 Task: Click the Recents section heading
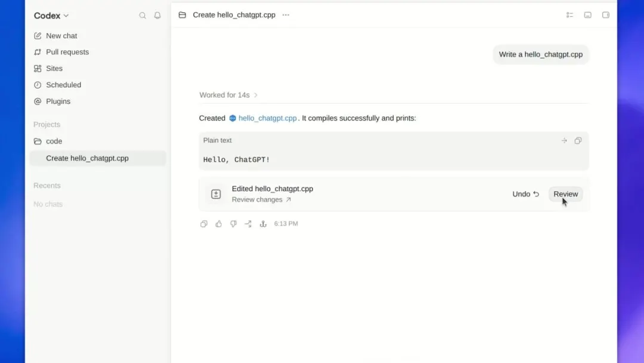(47, 186)
